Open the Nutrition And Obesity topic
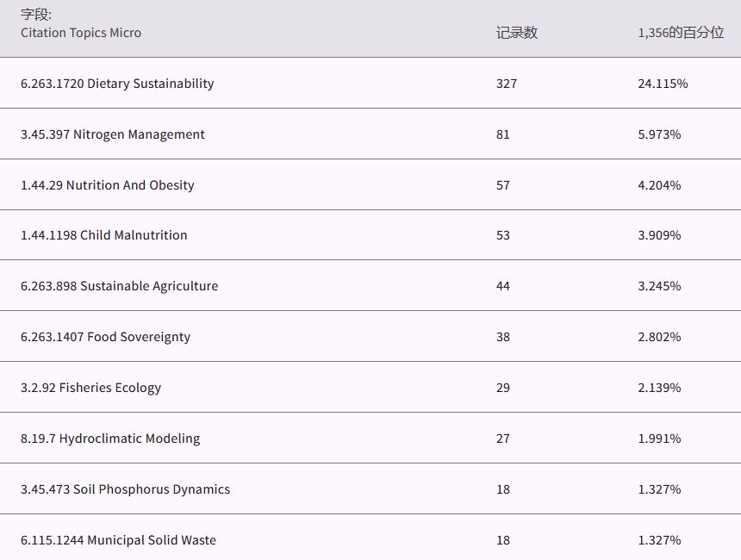The image size is (741, 560). (108, 185)
